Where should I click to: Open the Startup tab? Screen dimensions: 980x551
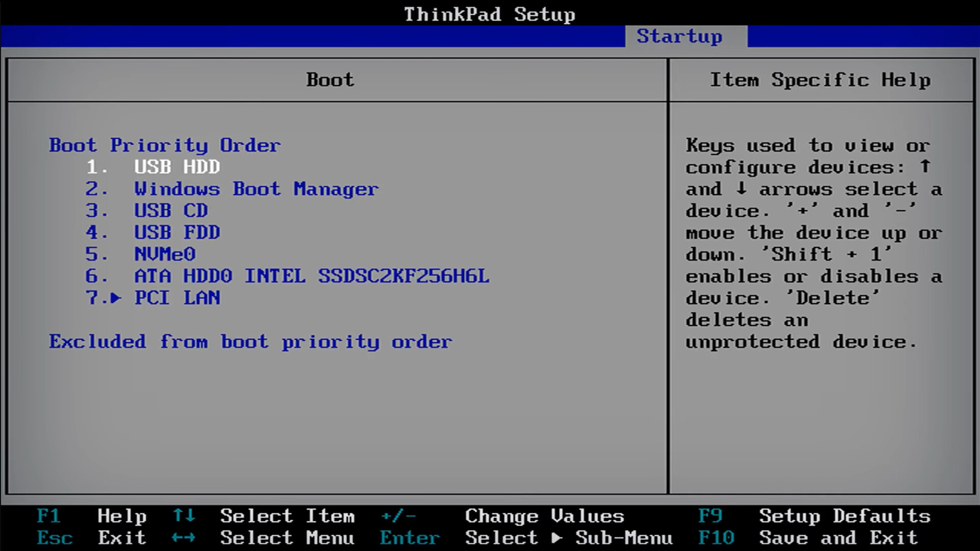coord(679,36)
